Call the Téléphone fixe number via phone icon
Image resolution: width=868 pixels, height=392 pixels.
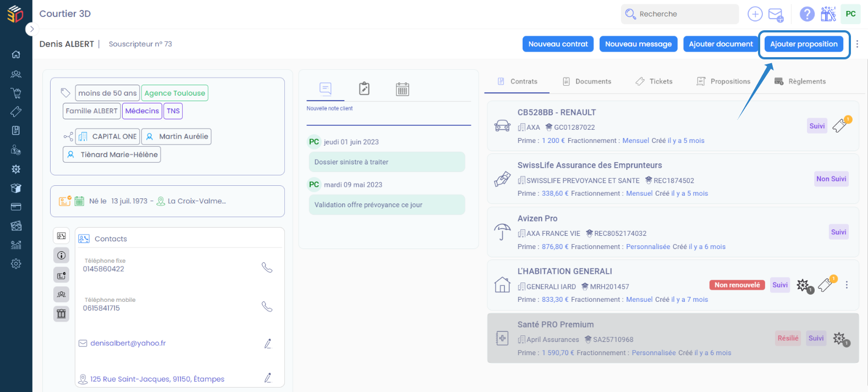tap(267, 267)
